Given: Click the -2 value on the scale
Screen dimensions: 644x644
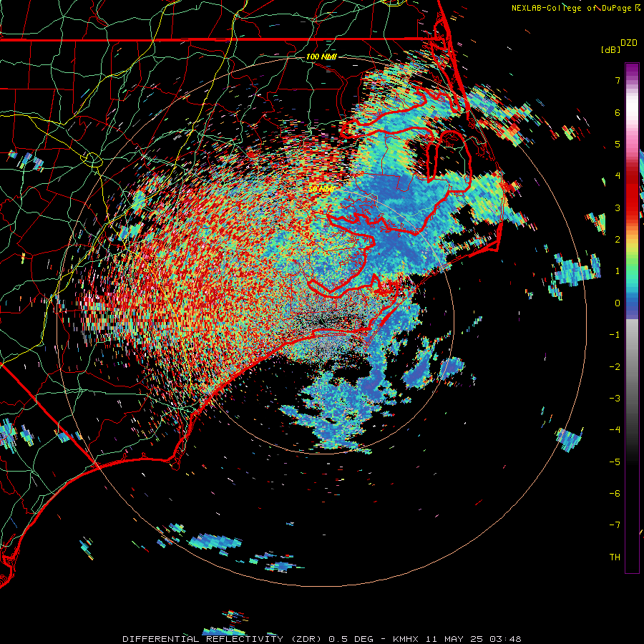Looking at the screenshot, I should 615,367.
